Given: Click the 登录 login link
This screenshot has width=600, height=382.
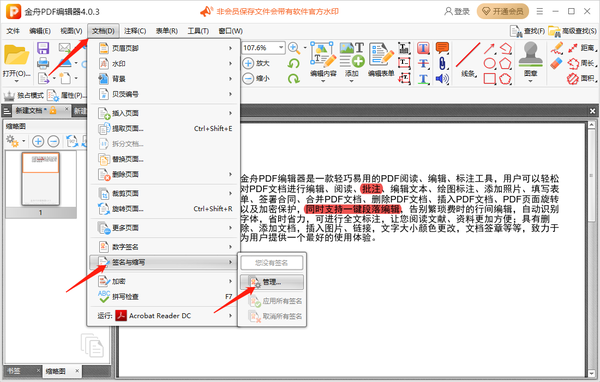Looking at the screenshot, I should coord(457,11).
